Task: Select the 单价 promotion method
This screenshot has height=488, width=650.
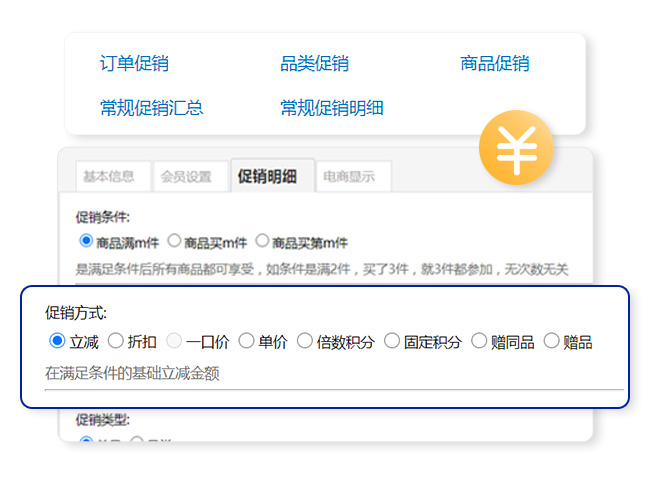Action: coord(247,341)
